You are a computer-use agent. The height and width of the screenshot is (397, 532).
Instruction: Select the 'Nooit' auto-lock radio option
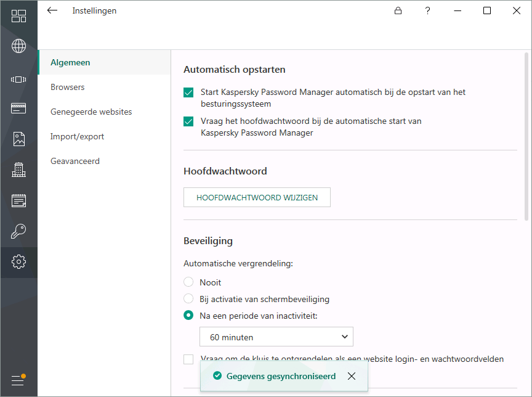[x=188, y=282]
